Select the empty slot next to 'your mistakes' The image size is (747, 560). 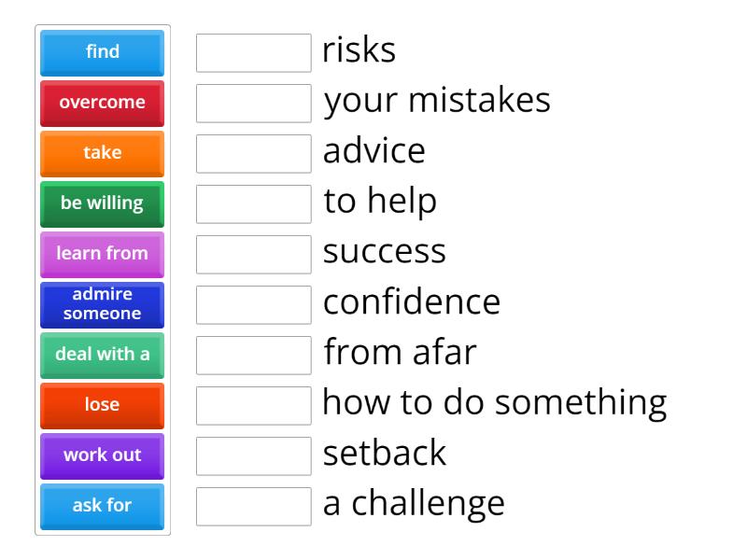pos(253,104)
